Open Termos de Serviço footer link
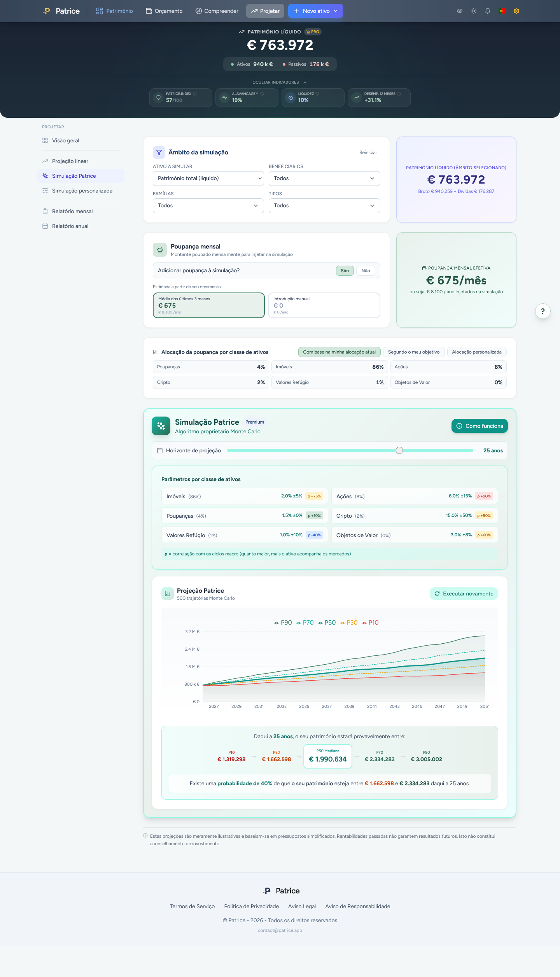Screen dimensions: 560x977 point(192,907)
